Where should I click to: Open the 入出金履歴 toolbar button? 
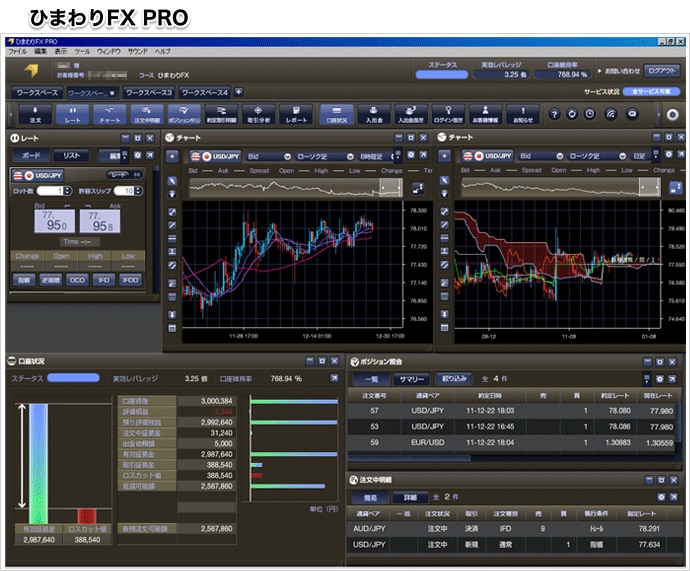411,114
